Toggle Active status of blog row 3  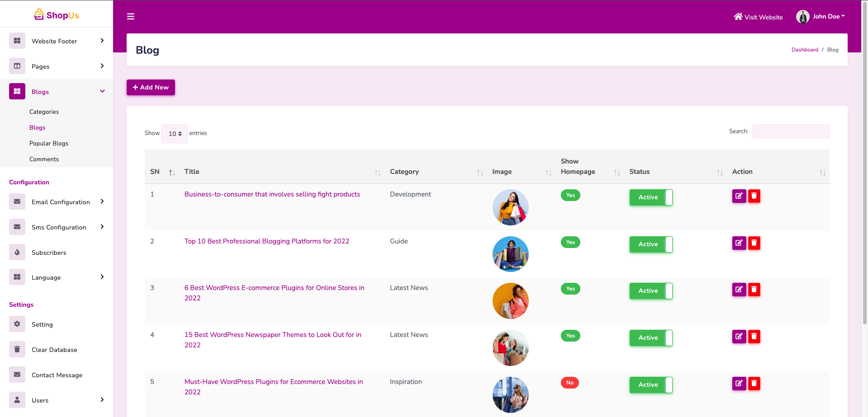(x=650, y=291)
